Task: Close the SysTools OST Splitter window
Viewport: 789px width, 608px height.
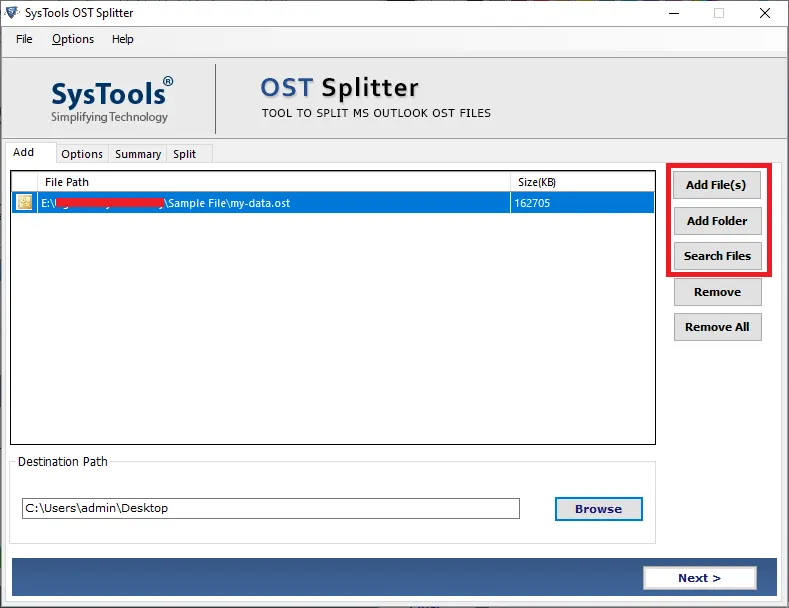Action: (765, 13)
